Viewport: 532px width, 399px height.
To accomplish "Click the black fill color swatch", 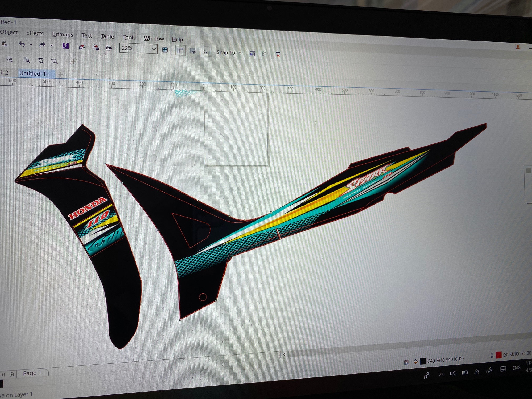I will click(x=423, y=361).
